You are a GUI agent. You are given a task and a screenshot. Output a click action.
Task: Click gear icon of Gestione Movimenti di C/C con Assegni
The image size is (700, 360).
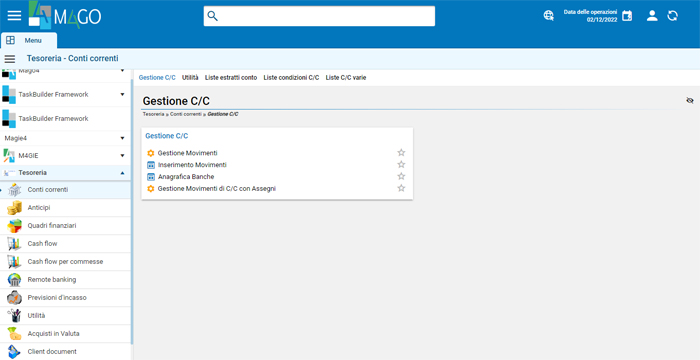pyautogui.click(x=150, y=189)
